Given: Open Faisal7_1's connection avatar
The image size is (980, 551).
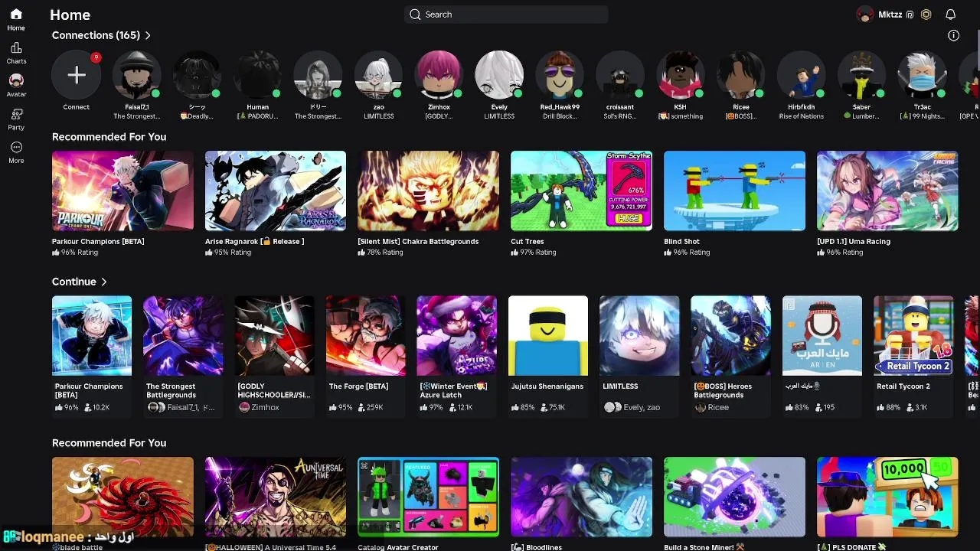Looking at the screenshot, I should (x=137, y=75).
